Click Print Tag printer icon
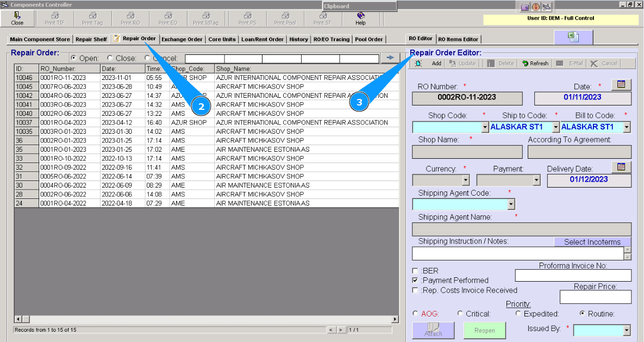 point(93,16)
